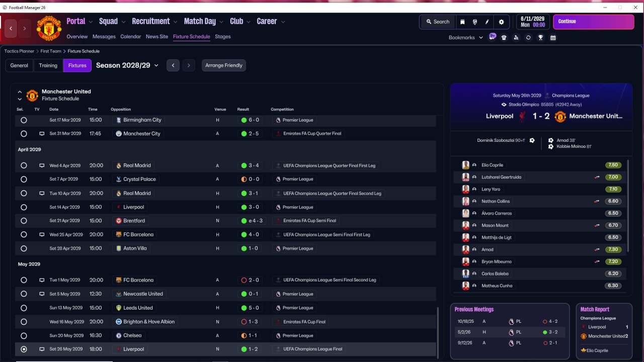Expand the Recruitment menu chevron
The height and width of the screenshot is (362, 644).
[175, 22]
